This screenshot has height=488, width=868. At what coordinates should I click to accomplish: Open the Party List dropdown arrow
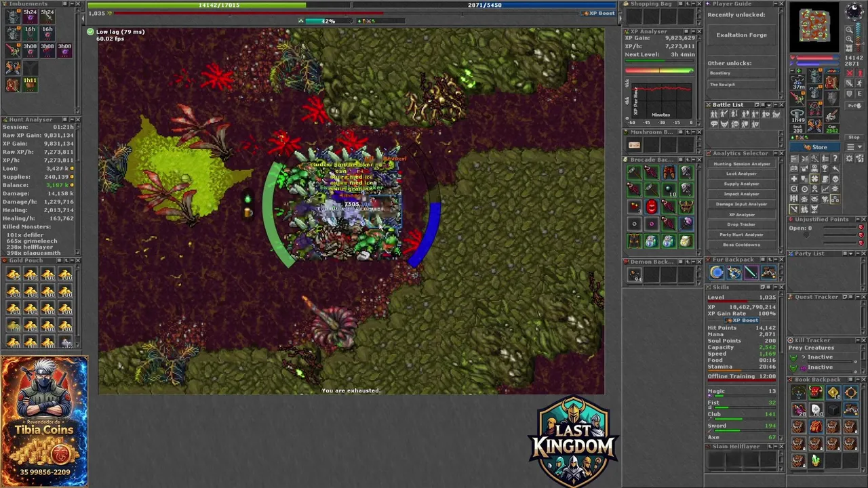pos(851,253)
